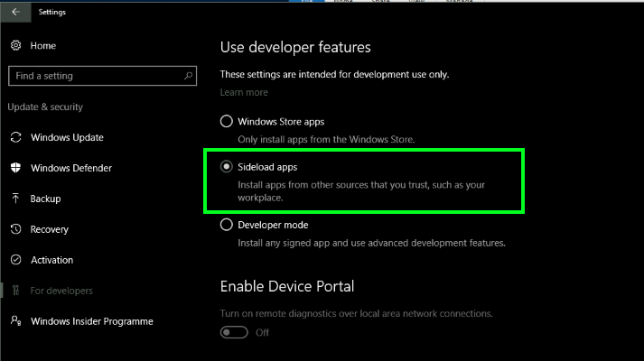Click 'Turn on remote diagnostics' description

(x=357, y=313)
